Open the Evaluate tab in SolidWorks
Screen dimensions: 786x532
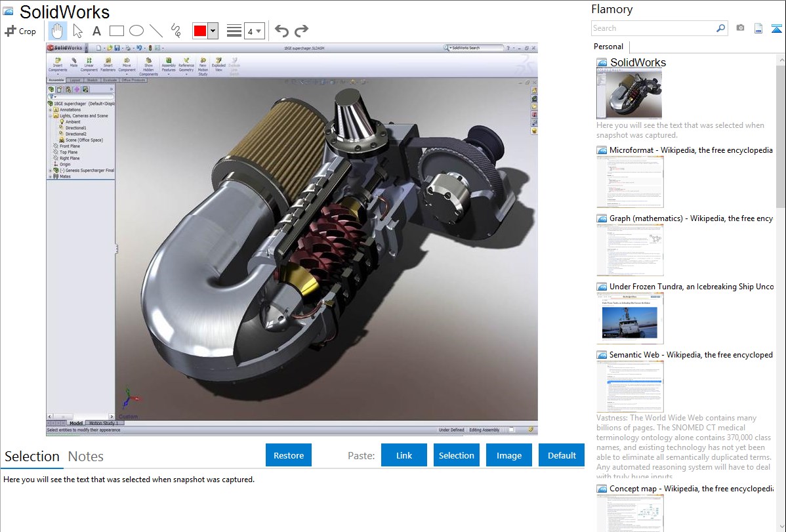click(x=110, y=80)
